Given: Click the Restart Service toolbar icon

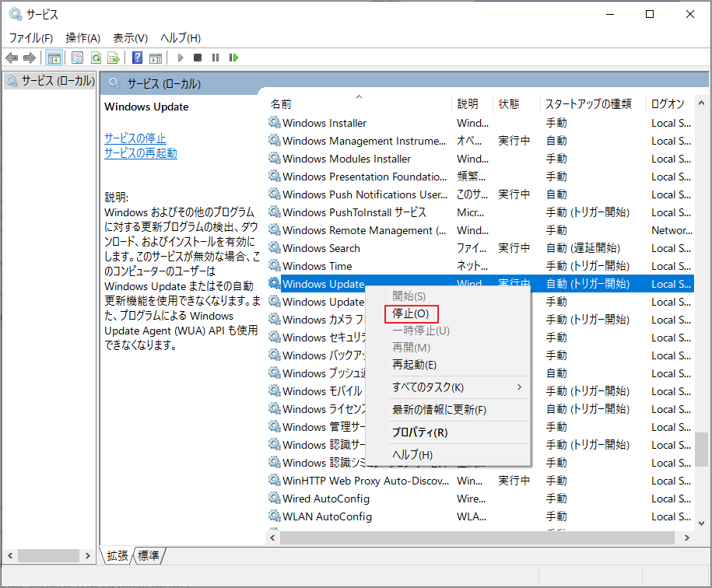Looking at the screenshot, I should pos(234,58).
